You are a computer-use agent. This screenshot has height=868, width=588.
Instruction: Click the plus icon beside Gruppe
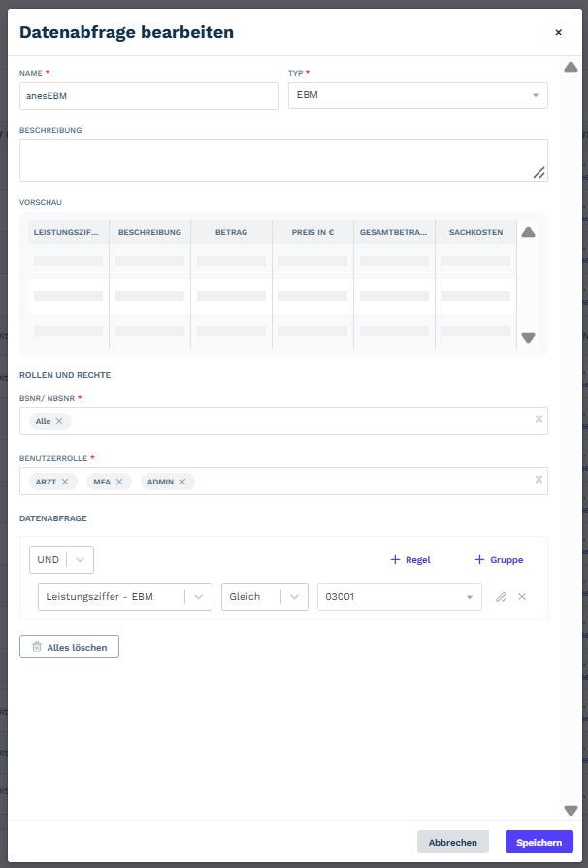479,559
